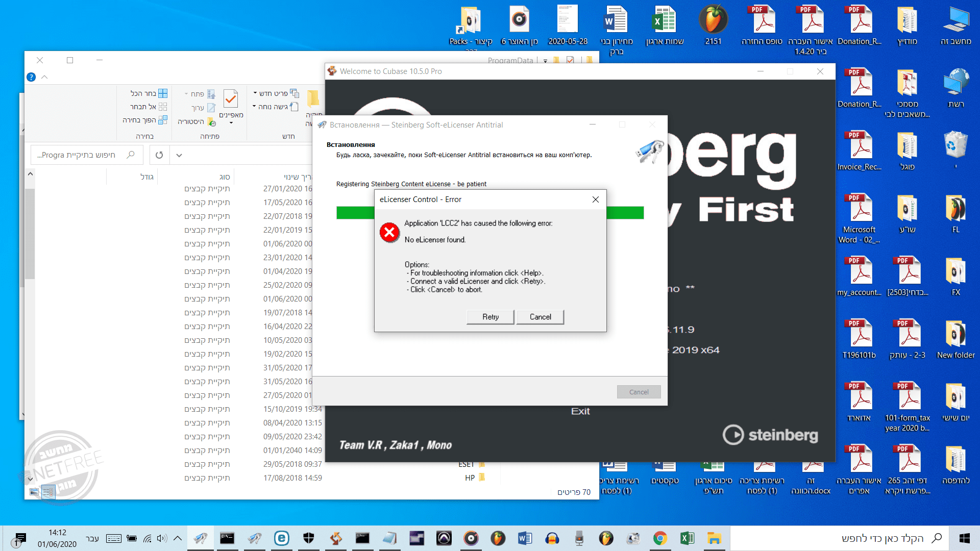Click the Audacity headphones icon in taskbar
The width and height of the screenshot is (980, 551).
click(x=552, y=538)
